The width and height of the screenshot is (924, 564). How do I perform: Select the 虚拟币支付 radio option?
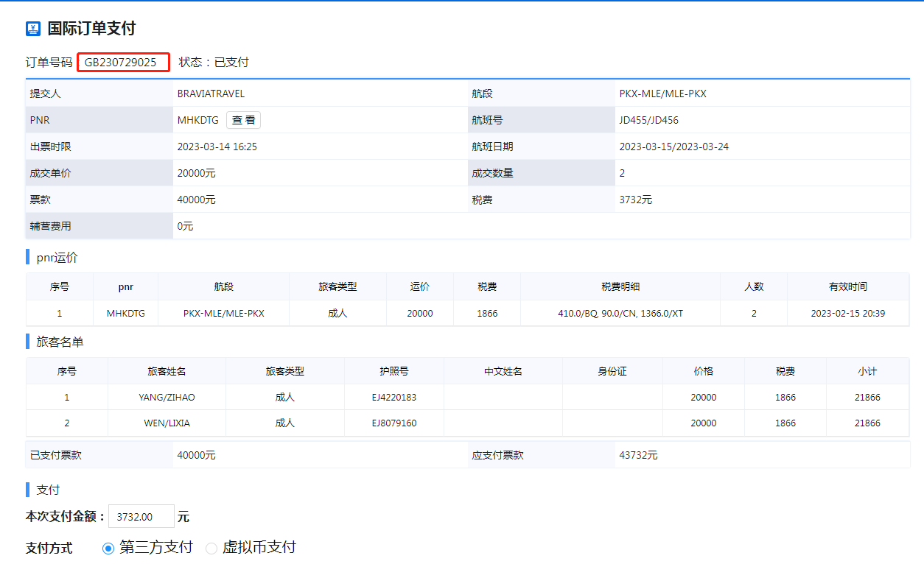(x=211, y=548)
